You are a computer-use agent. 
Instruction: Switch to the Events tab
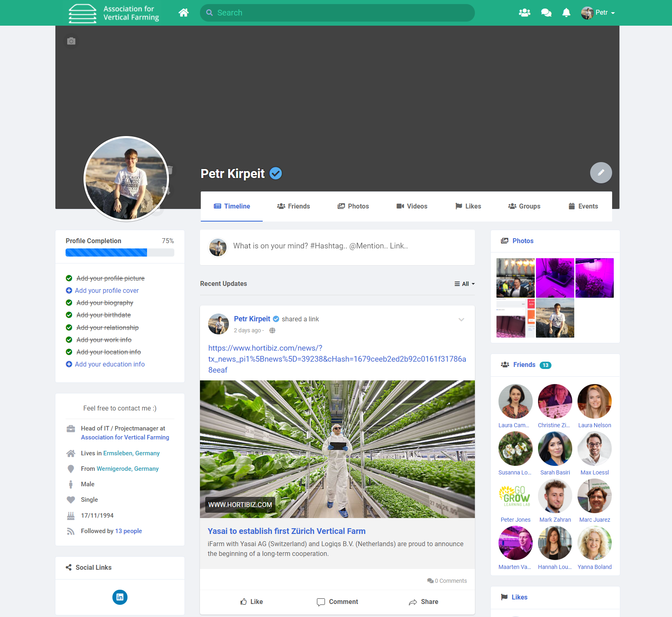tap(583, 206)
